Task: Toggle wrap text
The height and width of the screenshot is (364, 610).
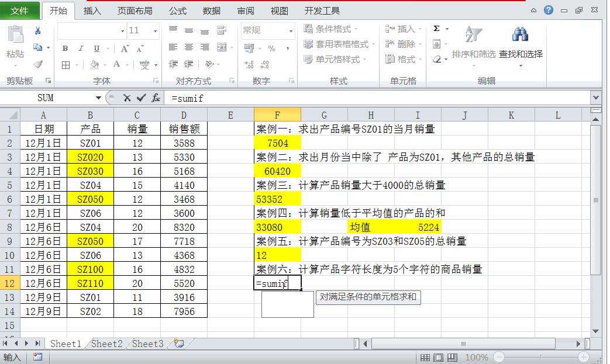Action: point(222,30)
